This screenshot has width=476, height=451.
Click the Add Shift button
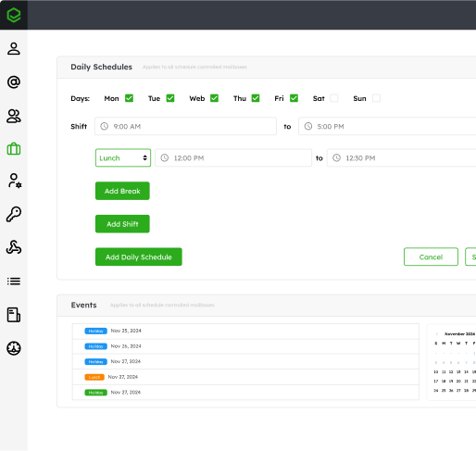click(x=122, y=224)
